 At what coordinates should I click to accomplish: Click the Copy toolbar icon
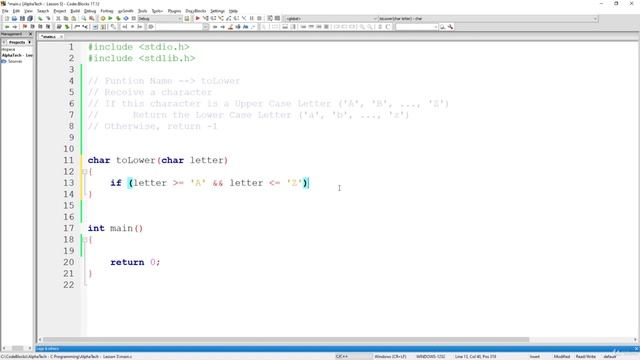(x=66, y=18)
